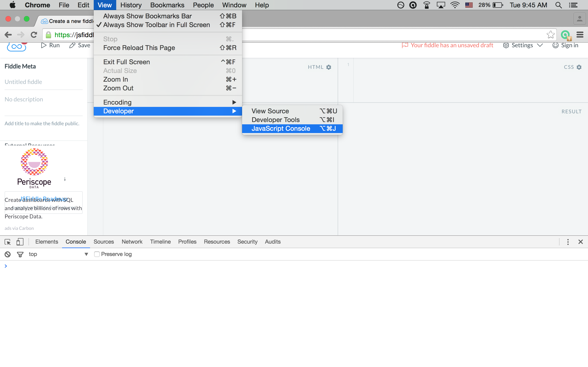This screenshot has height=367, width=588.
Task: Toggle Always Show Toolbar in Full Screen
Action: (x=156, y=25)
